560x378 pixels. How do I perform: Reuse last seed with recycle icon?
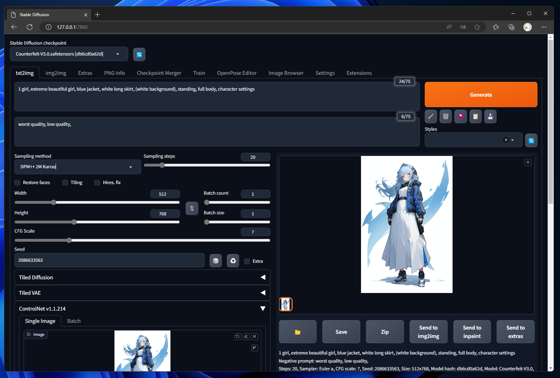[233, 261]
